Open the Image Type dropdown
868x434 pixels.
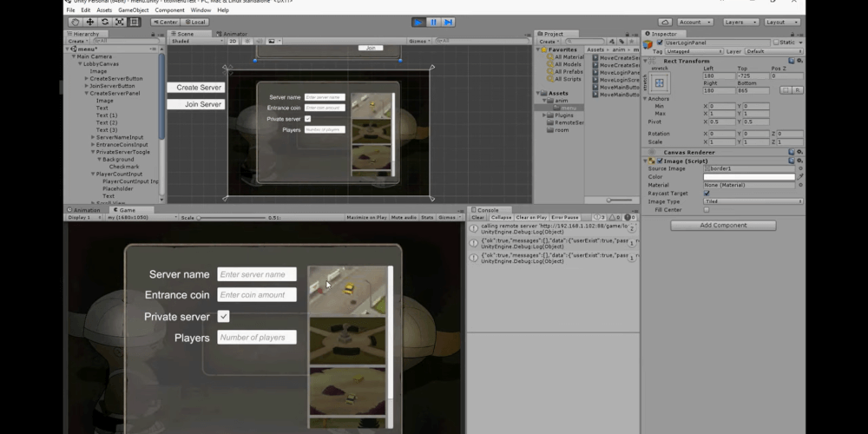pos(752,201)
